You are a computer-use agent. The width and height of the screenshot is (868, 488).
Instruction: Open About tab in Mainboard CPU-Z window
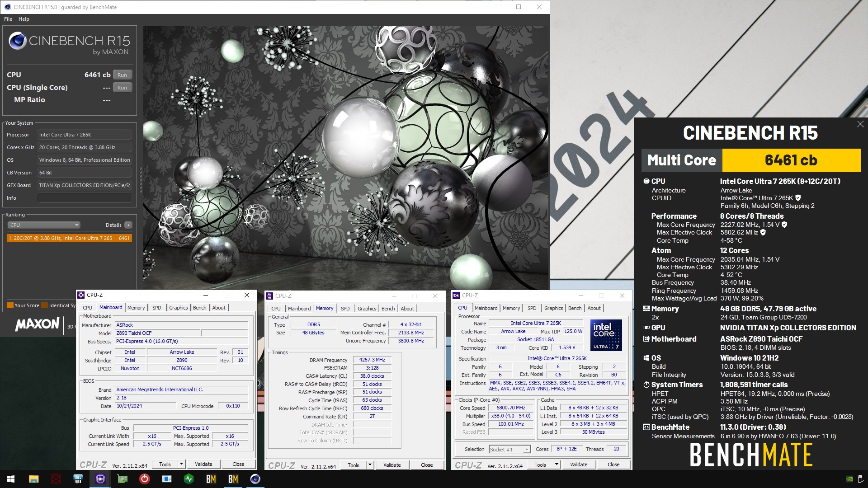click(219, 308)
